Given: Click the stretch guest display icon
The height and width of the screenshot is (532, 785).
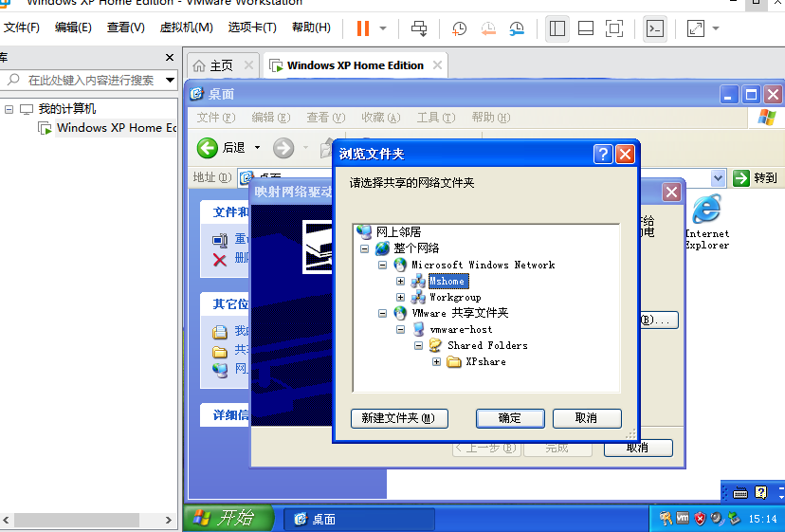Looking at the screenshot, I should coord(695,28).
